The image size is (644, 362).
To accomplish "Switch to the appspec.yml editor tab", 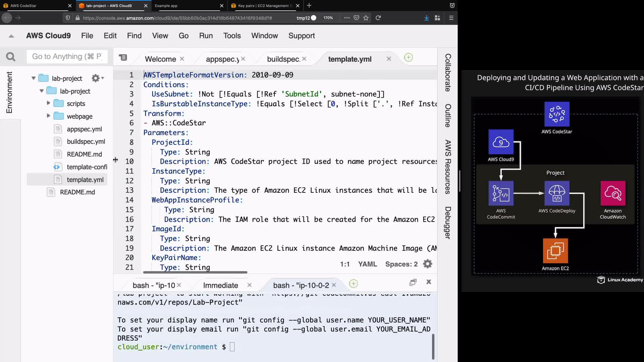I will (222, 59).
